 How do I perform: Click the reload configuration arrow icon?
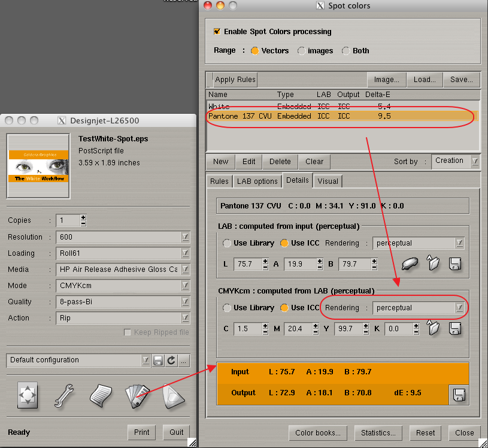pos(171,361)
